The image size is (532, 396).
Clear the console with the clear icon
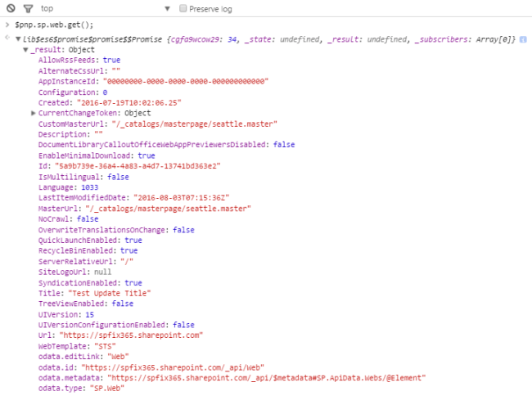pos(11,8)
